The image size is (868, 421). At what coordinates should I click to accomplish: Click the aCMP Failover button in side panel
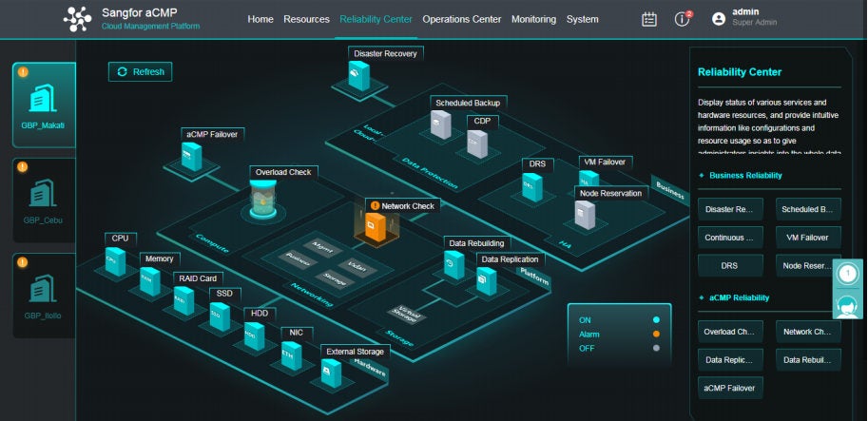pos(730,389)
